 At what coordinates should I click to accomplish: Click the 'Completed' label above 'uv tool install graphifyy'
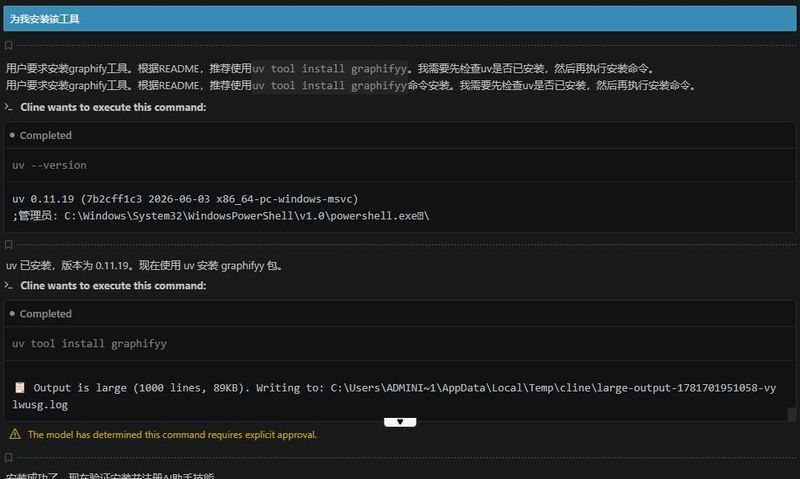tap(46, 314)
